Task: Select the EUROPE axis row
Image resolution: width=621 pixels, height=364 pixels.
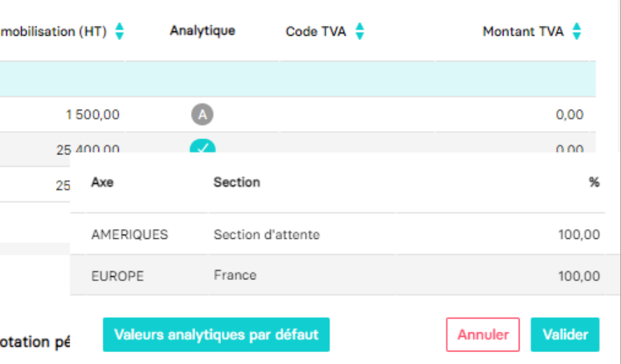Action: (x=345, y=275)
